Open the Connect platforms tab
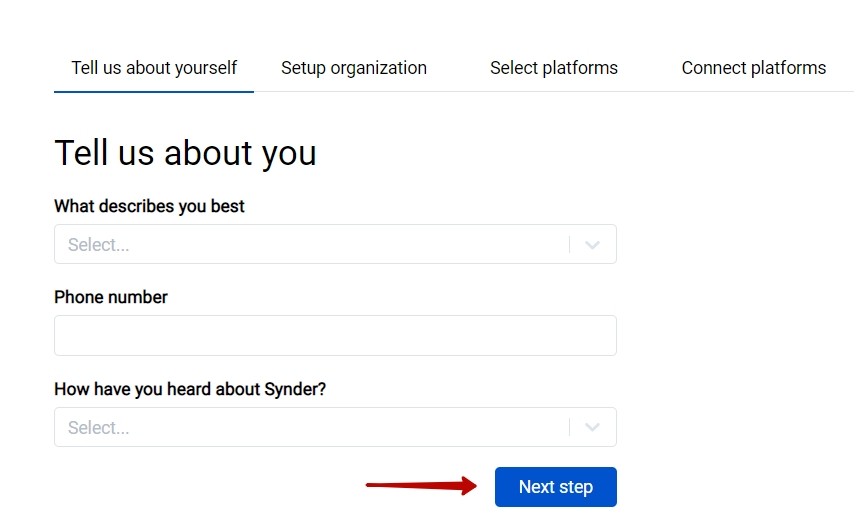The image size is (856, 529). coord(753,68)
